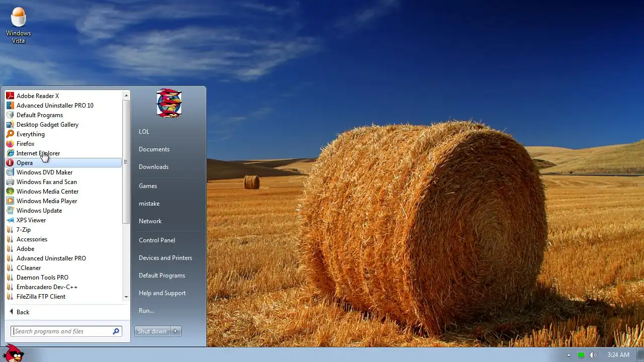The width and height of the screenshot is (644, 362).
Task: Select the Default Programs icon in the program list
Action: [x=10, y=115]
